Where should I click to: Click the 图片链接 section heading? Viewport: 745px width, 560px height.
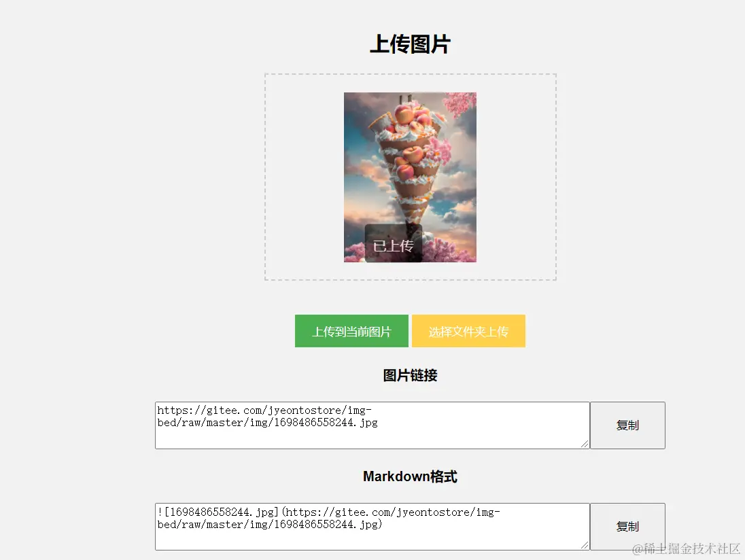click(x=410, y=375)
